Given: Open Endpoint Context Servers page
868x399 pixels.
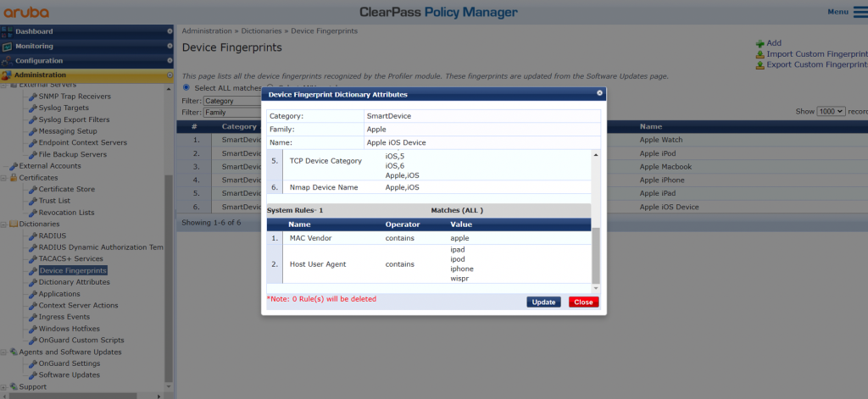Looking at the screenshot, I should click(x=82, y=143).
